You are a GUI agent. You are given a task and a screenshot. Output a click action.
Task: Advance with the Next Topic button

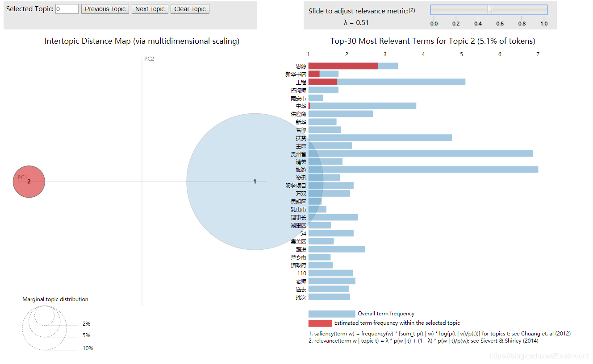click(150, 9)
